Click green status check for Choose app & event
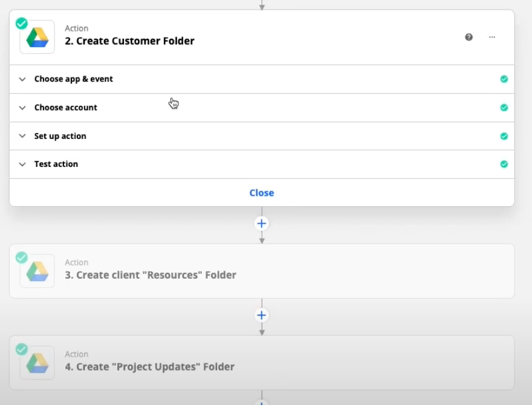The image size is (532, 405). 504,79
